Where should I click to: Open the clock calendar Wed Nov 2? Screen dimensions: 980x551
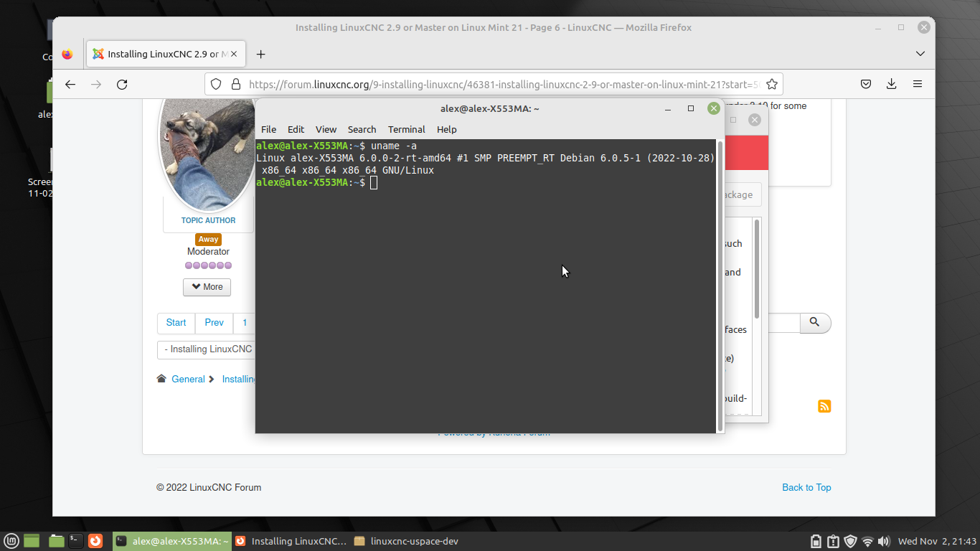937,541
